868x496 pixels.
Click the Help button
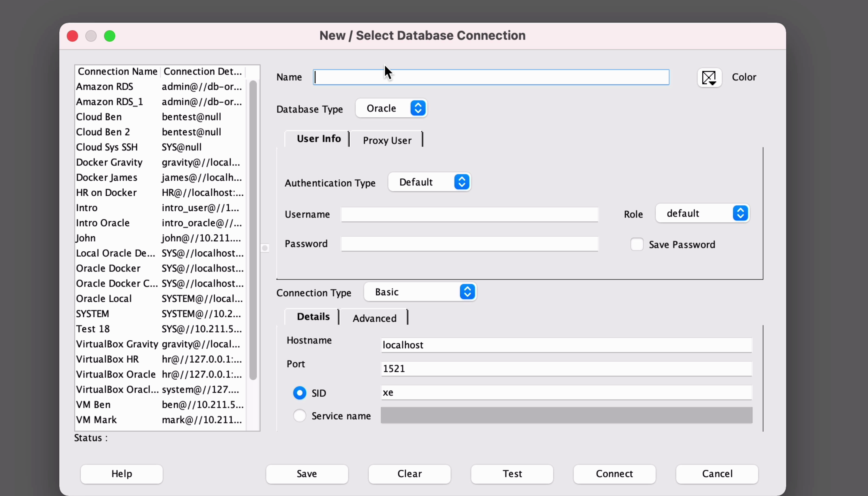point(121,474)
